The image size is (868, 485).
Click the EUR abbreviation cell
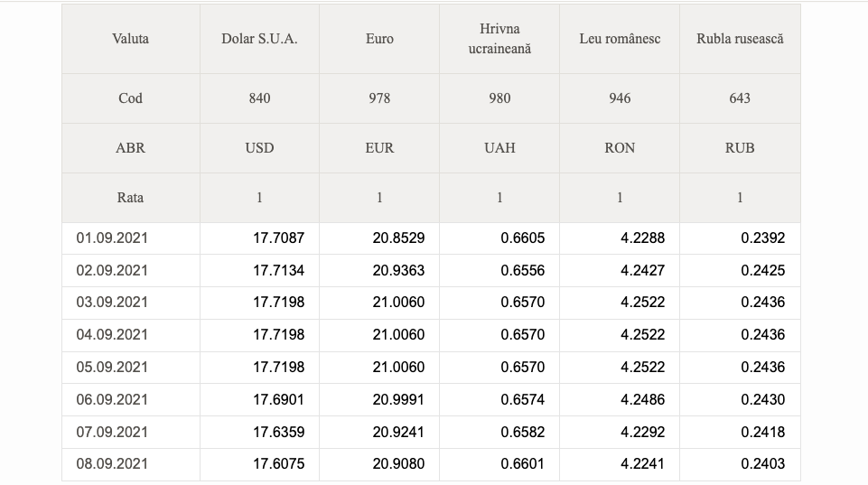click(379, 148)
